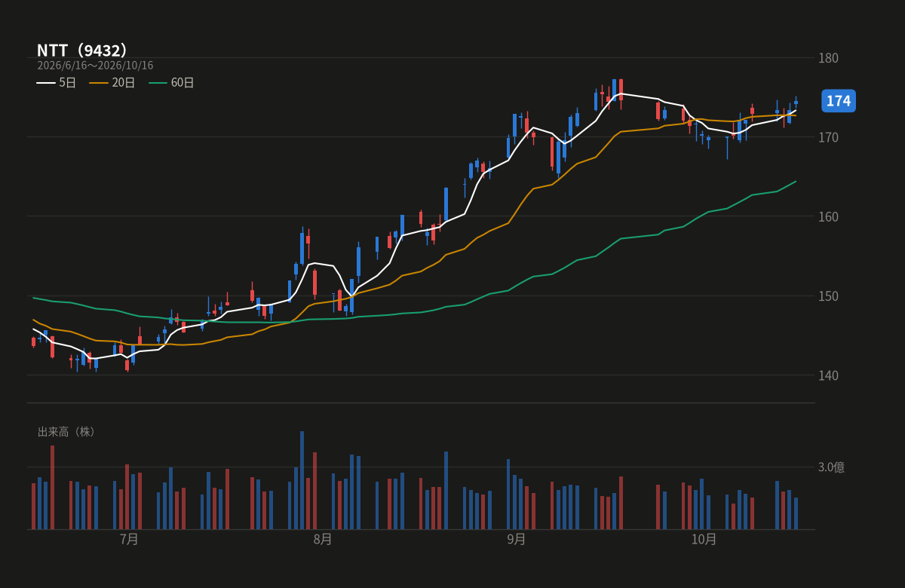Click the 9月 time axis label
This screenshot has width=905, height=588.
pyautogui.click(x=517, y=539)
